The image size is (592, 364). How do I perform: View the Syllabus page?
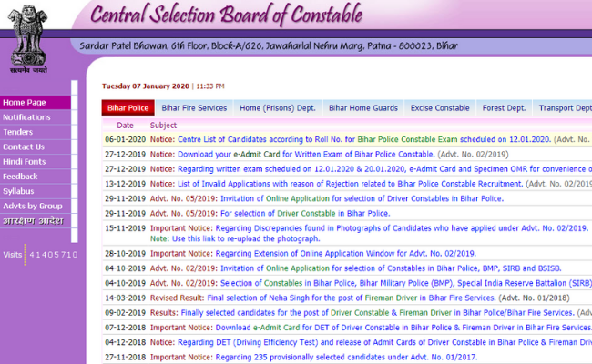[x=18, y=191]
